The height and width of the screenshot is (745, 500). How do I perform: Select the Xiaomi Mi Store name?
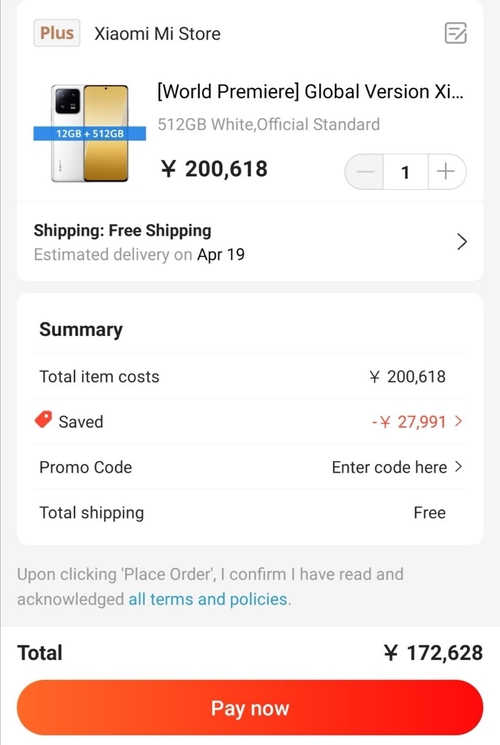pyautogui.click(x=157, y=34)
